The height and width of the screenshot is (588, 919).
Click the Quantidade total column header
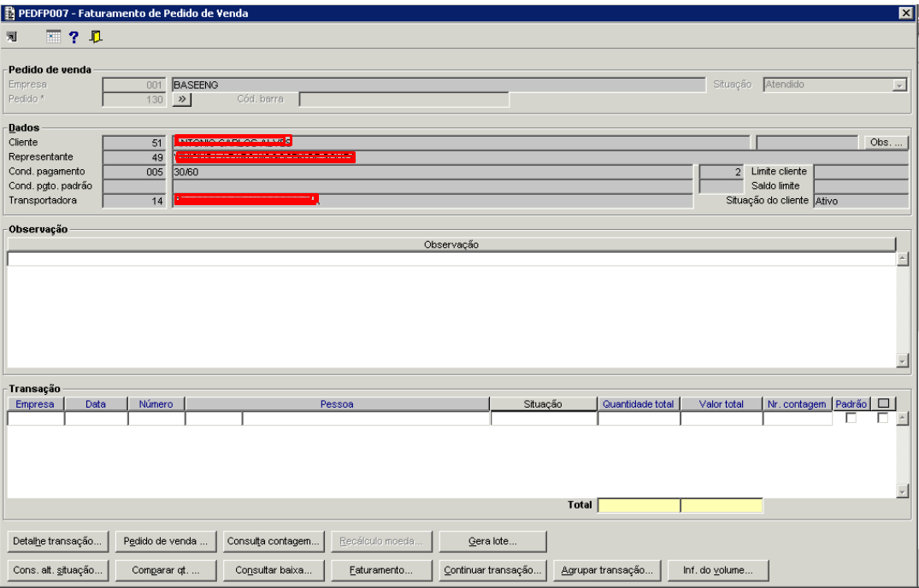[x=639, y=404]
